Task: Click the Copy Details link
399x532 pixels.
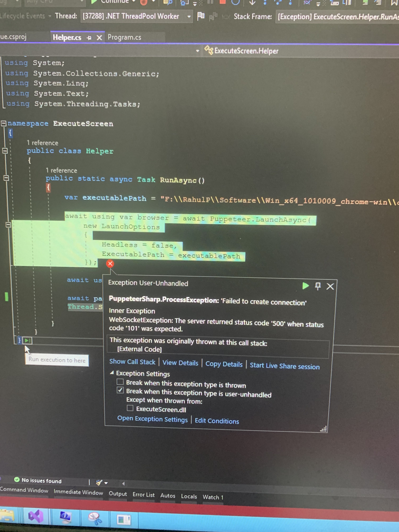Action: (x=224, y=364)
